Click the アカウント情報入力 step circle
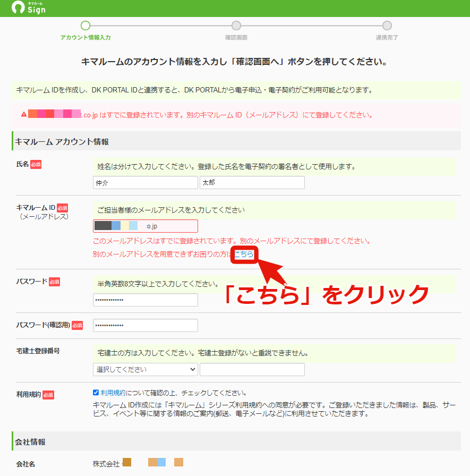Viewport: 470px width, 476px height. pyautogui.click(x=86, y=25)
